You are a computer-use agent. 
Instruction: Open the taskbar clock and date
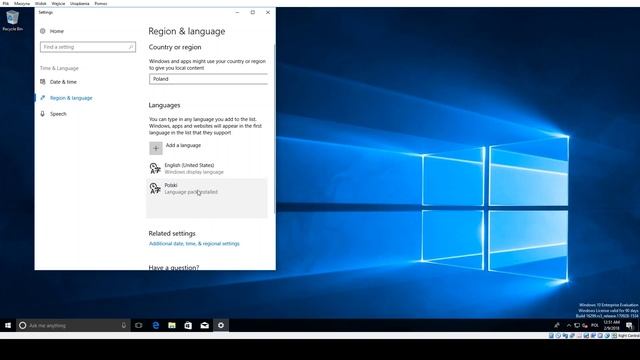coord(612,325)
